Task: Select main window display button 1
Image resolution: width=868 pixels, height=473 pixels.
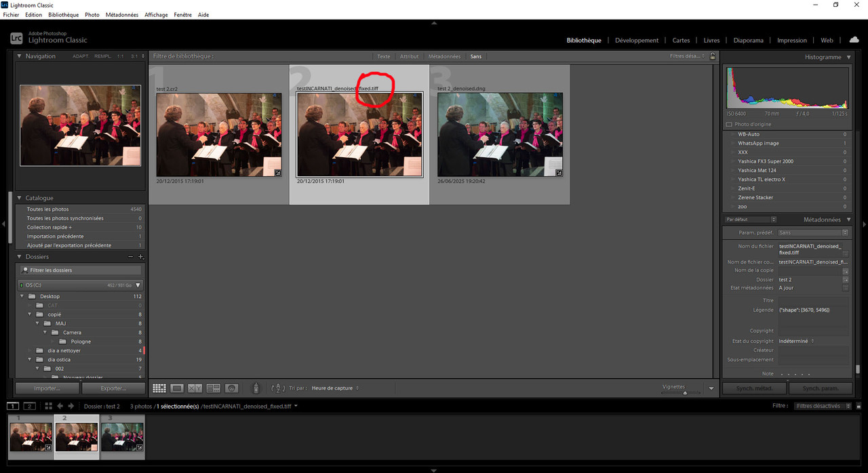Action: click(x=13, y=406)
